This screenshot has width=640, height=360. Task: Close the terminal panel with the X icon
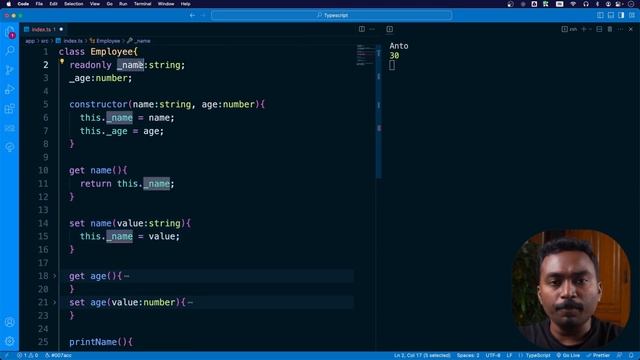pos(631,29)
